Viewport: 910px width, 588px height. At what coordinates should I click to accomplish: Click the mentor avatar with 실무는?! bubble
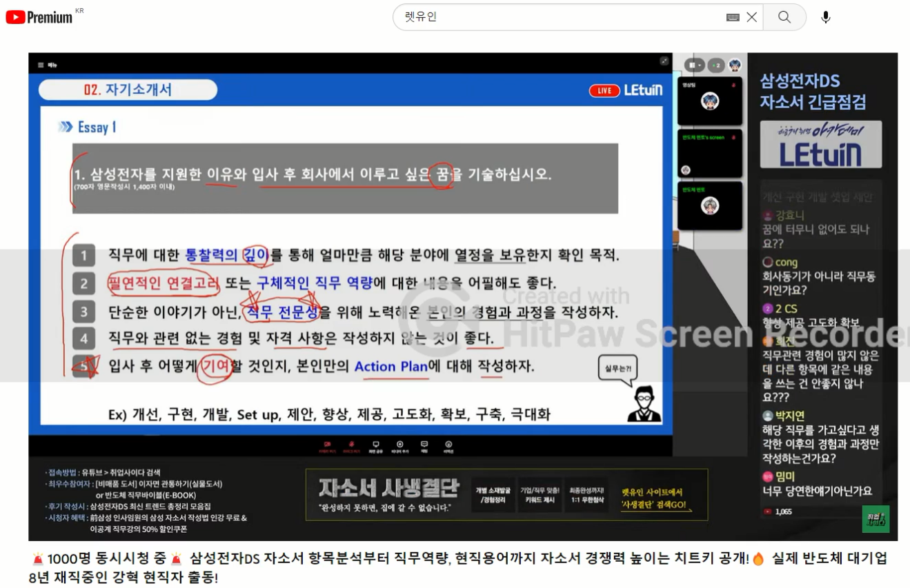pyautogui.click(x=644, y=403)
